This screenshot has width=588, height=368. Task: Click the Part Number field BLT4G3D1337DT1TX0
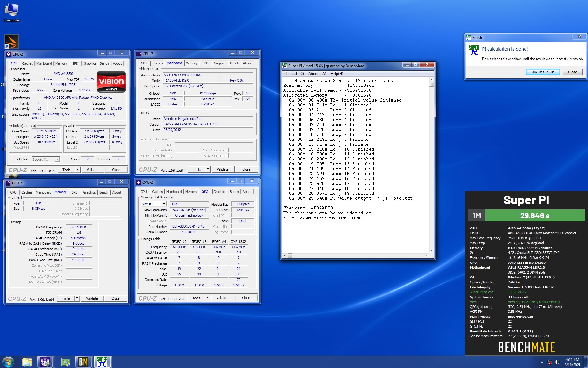coord(189,226)
